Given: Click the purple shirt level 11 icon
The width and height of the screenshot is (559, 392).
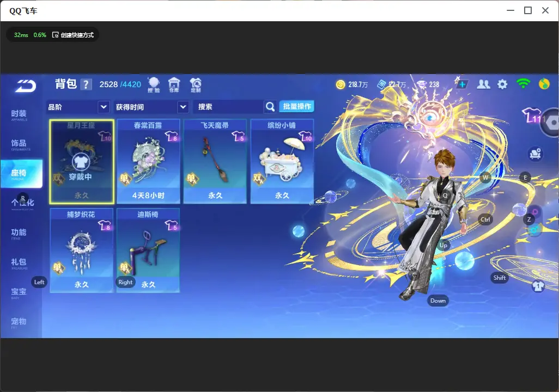Looking at the screenshot, I should (532, 115).
